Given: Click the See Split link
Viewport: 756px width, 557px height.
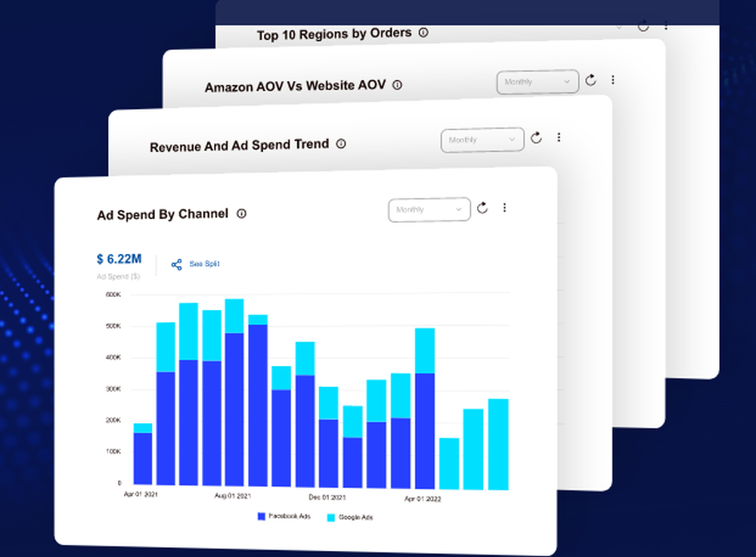Looking at the screenshot, I should coord(204,264).
